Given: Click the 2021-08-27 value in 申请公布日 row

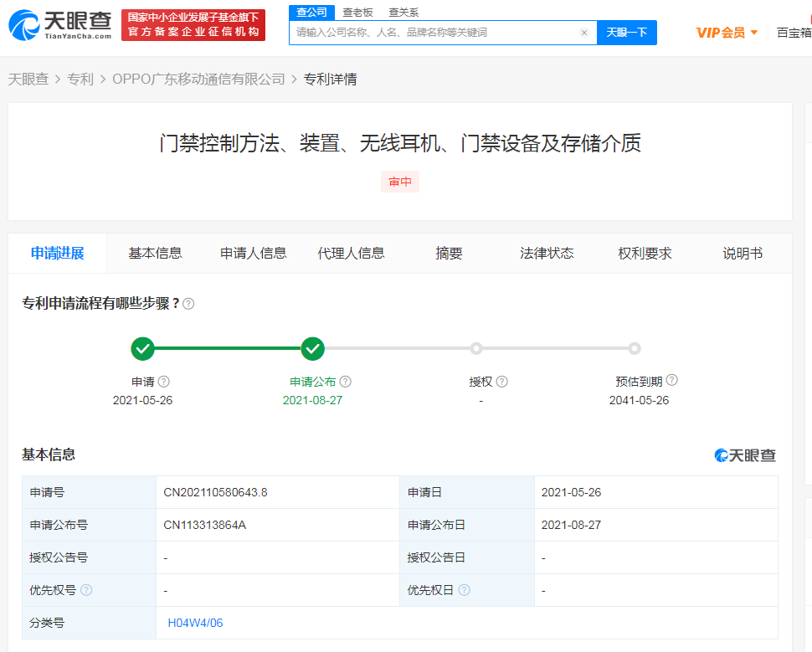Looking at the screenshot, I should point(571,525).
